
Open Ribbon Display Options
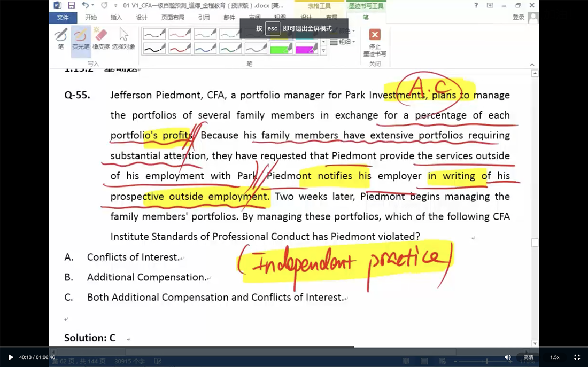pos(490,5)
